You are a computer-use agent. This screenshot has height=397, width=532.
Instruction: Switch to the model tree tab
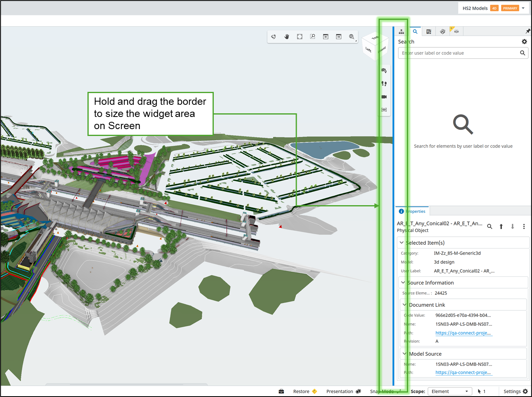tap(401, 32)
